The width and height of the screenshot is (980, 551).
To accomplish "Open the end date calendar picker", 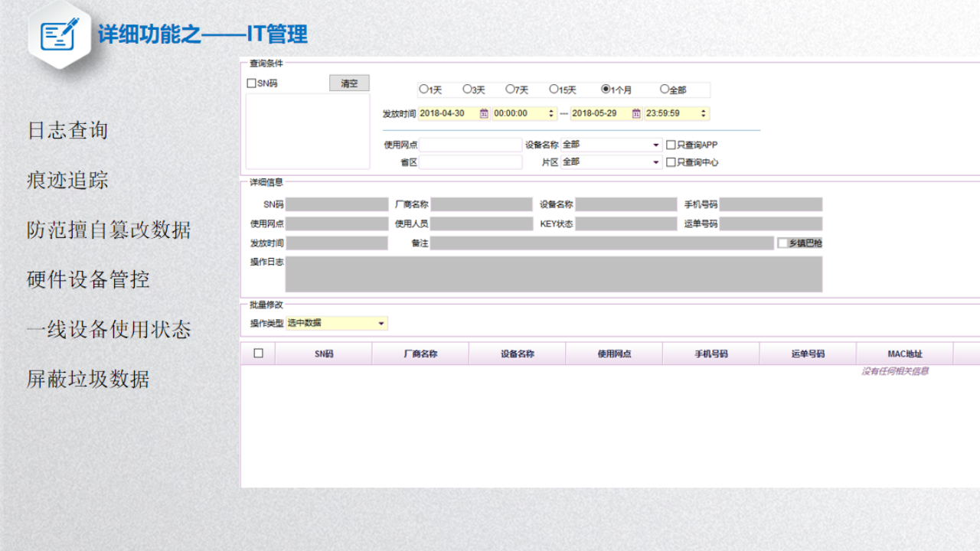I will coord(636,114).
